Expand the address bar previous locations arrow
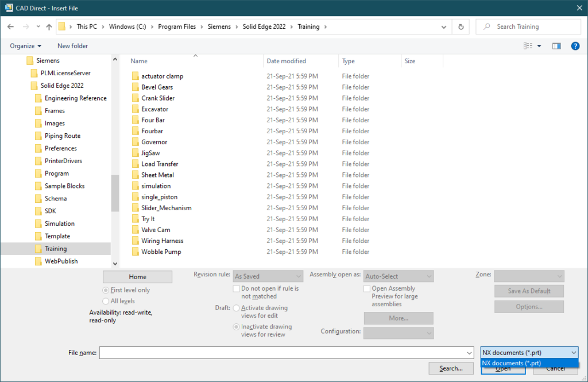The height and width of the screenshot is (382, 588). pos(444,26)
